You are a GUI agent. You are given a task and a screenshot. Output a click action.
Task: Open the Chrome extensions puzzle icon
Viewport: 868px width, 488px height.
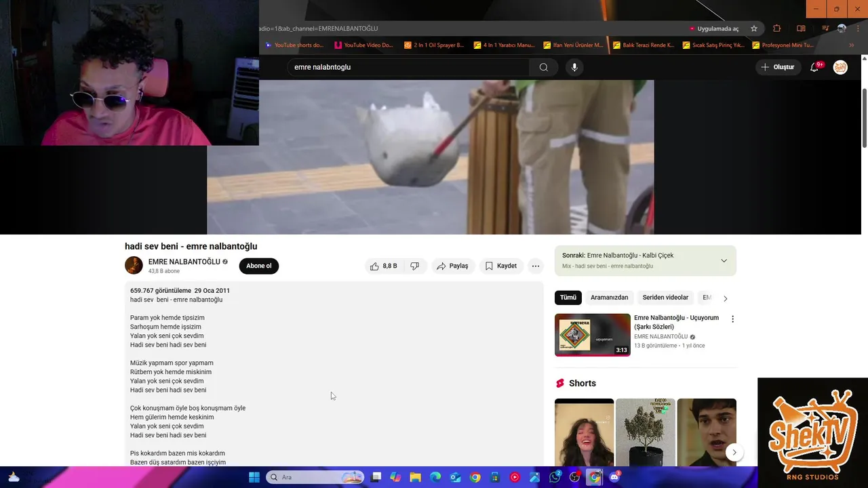[x=777, y=28]
